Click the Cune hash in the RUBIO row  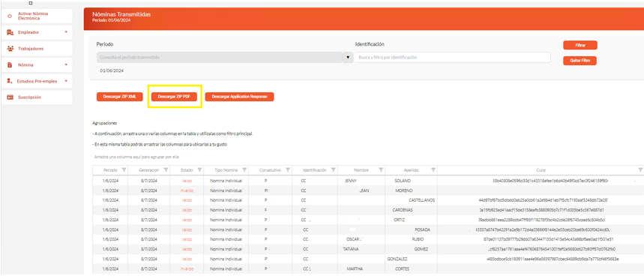coord(548,239)
